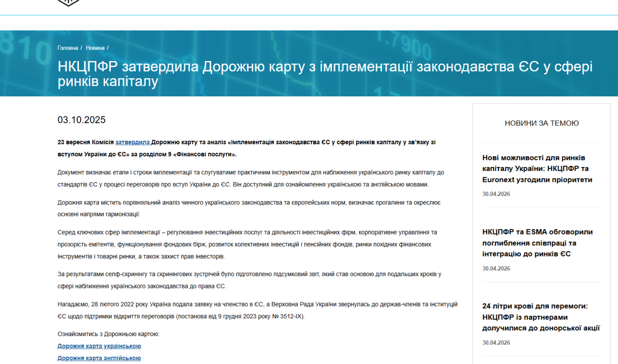618x364 pixels.
Task: Click the site logo at the top
Action: 68,3
